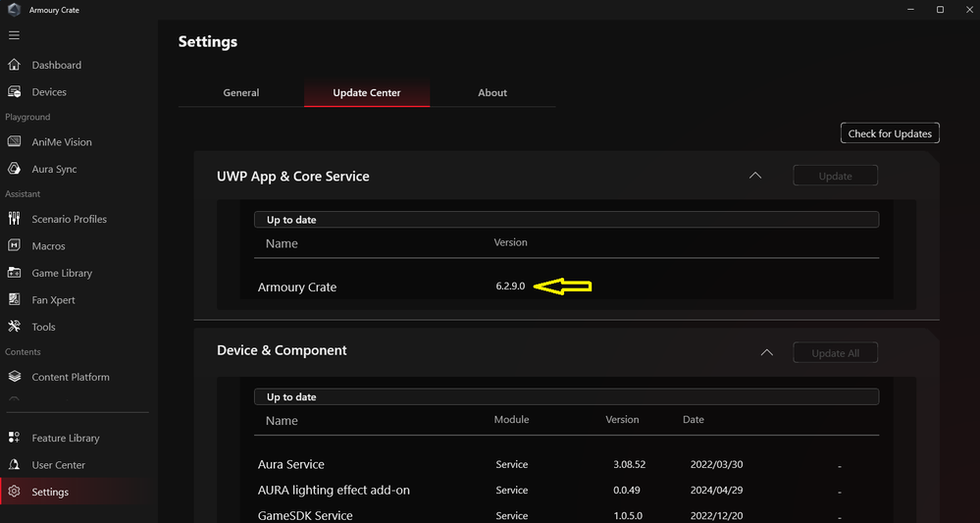This screenshot has height=523, width=980.
Task: Open Scenario Profiles
Action: (70, 219)
